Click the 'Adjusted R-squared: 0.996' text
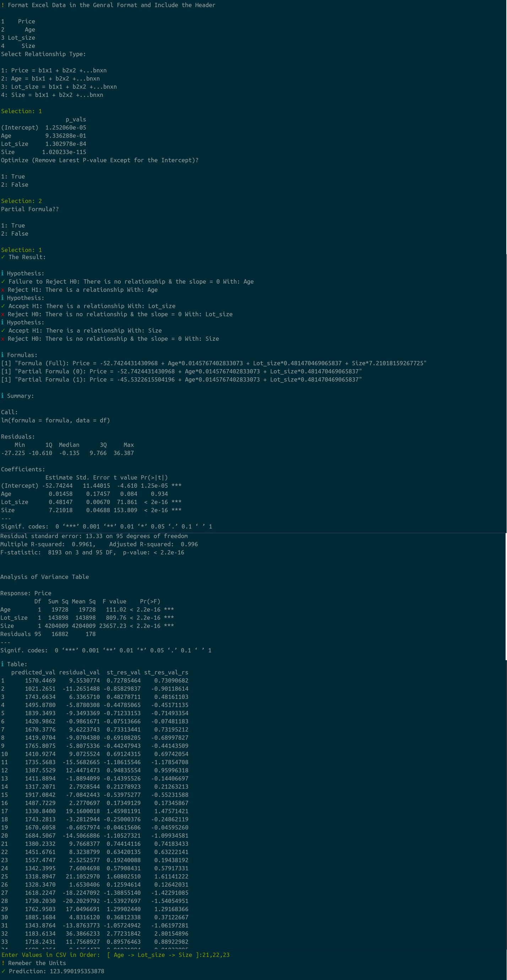Image resolution: width=507 pixels, height=980 pixels. pos(153,544)
